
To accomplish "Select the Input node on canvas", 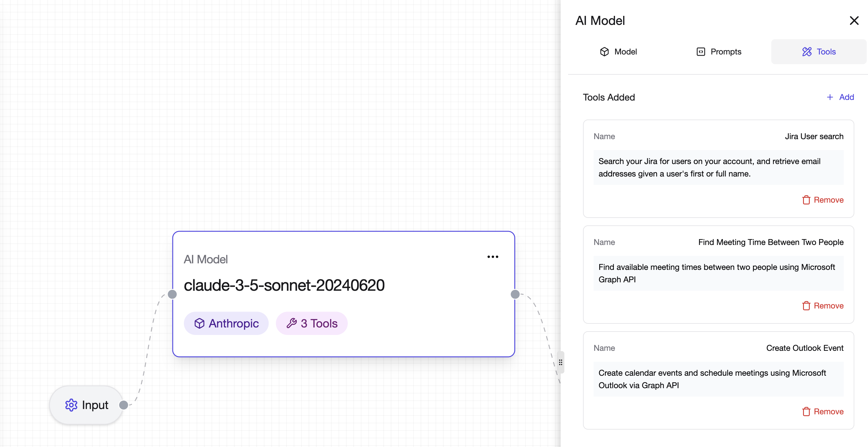I will coord(86,405).
